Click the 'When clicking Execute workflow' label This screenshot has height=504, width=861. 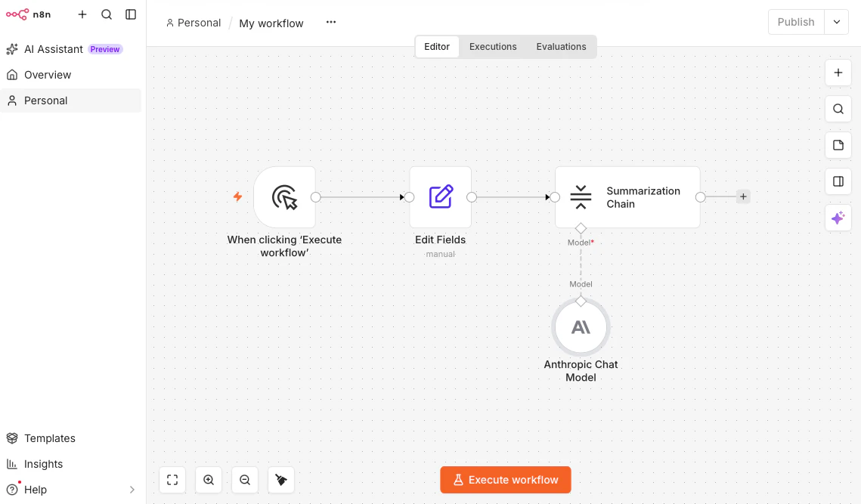(x=284, y=246)
